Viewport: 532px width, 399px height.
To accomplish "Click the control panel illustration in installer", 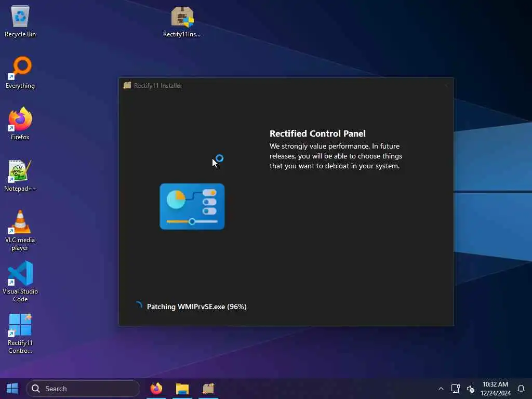I will coord(192,207).
